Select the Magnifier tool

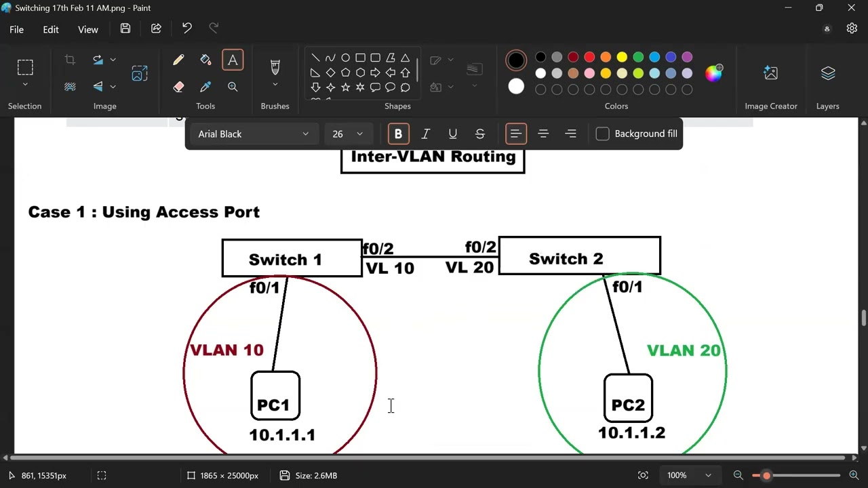pos(233,87)
